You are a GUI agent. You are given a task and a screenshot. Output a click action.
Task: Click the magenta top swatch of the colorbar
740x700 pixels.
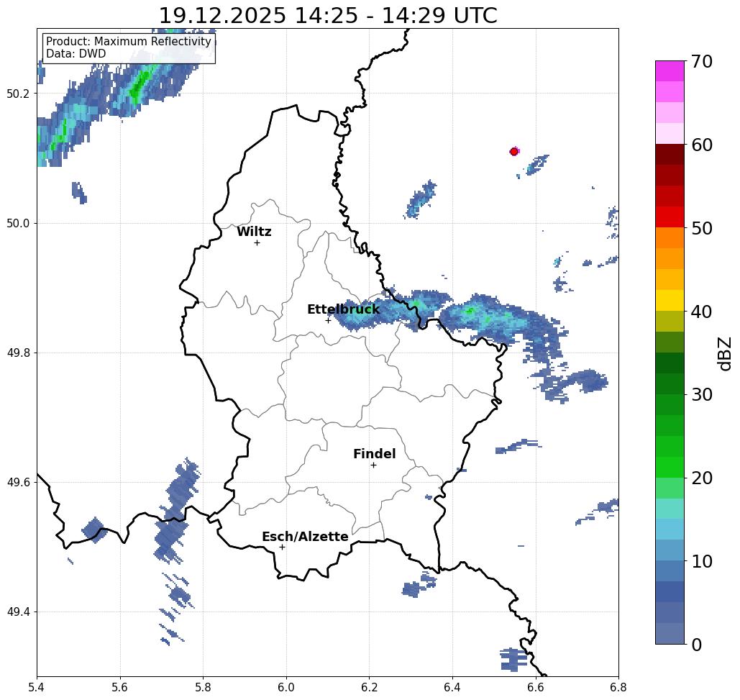670,71
